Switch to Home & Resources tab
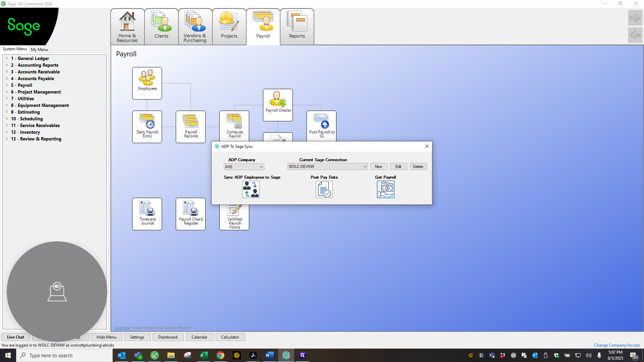Viewport: 644px width, 362px height. coord(127,27)
